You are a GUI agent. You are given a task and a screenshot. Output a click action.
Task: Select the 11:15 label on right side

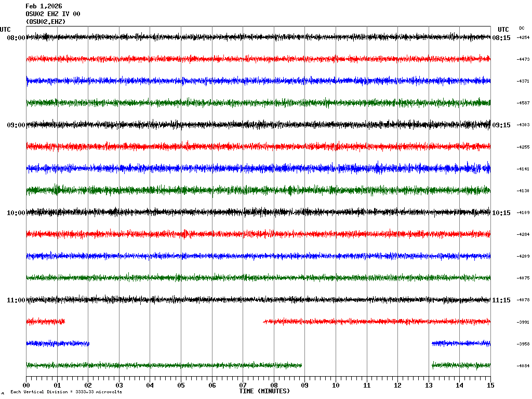501,300
